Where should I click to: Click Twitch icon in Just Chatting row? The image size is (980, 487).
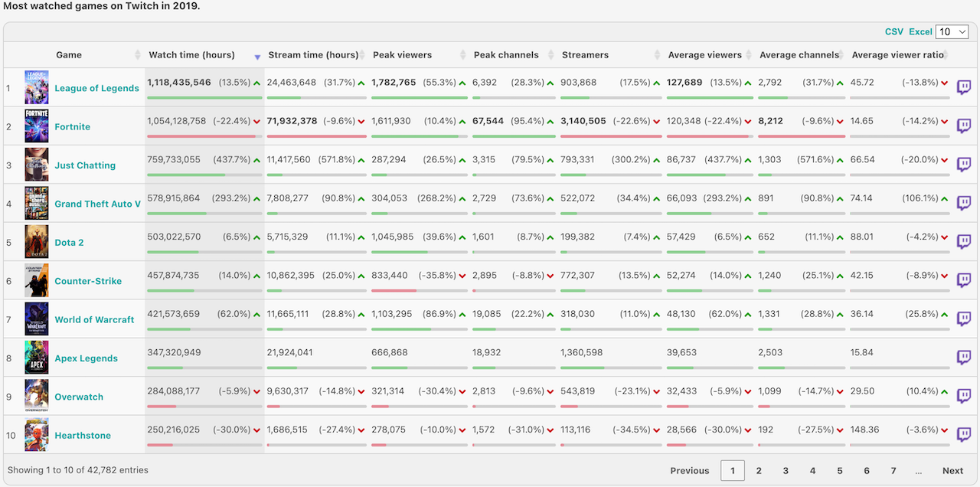coord(964,165)
